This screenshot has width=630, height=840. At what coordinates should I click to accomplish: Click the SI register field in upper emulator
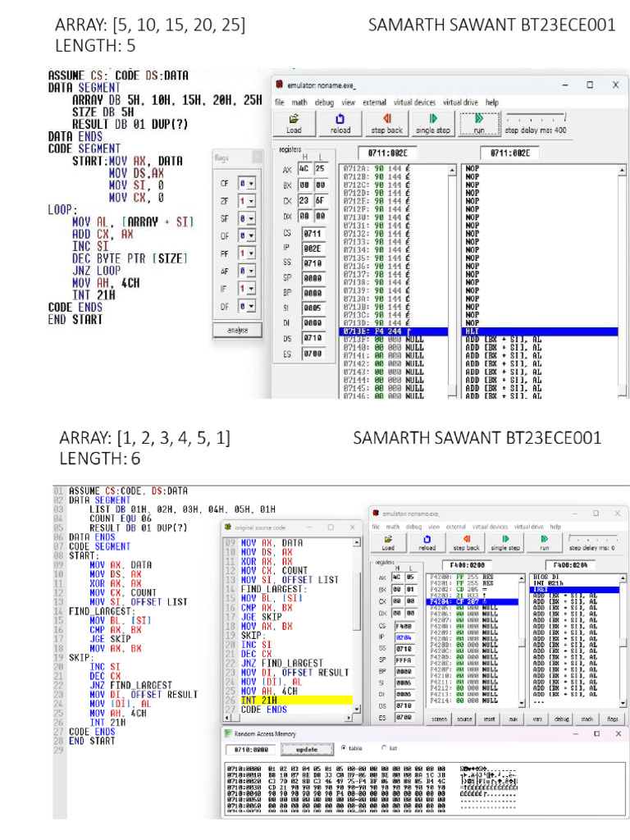313,308
